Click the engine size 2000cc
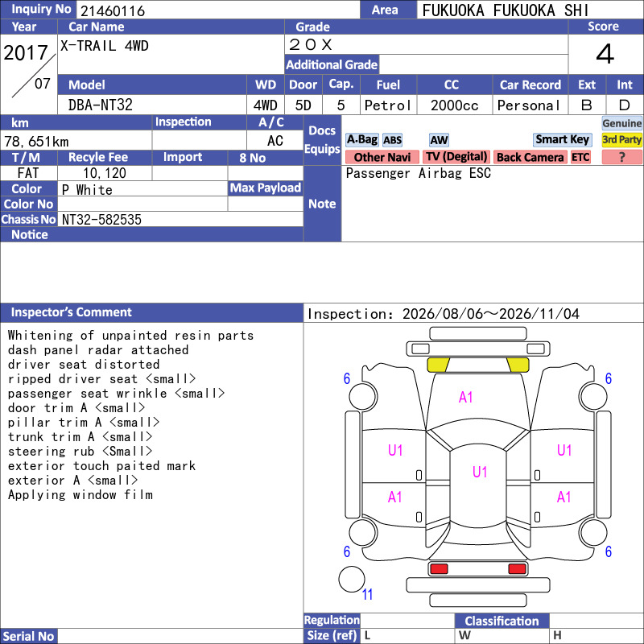The height and width of the screenshot is (644, 644). pyautogui.click(x=455, y=105)
